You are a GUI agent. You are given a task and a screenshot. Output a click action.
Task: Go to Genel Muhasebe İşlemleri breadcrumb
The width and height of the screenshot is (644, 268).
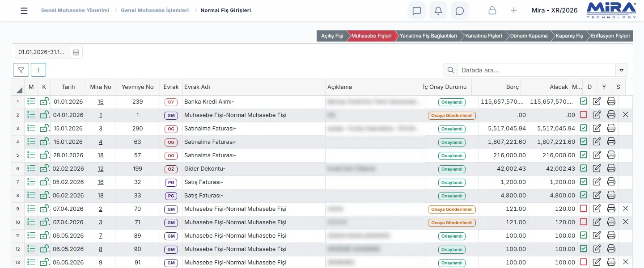[x=155, y=10]
